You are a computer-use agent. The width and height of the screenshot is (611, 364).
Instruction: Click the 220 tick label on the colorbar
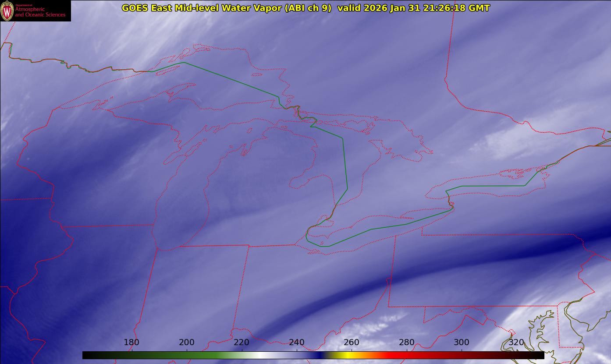point(242,343)
